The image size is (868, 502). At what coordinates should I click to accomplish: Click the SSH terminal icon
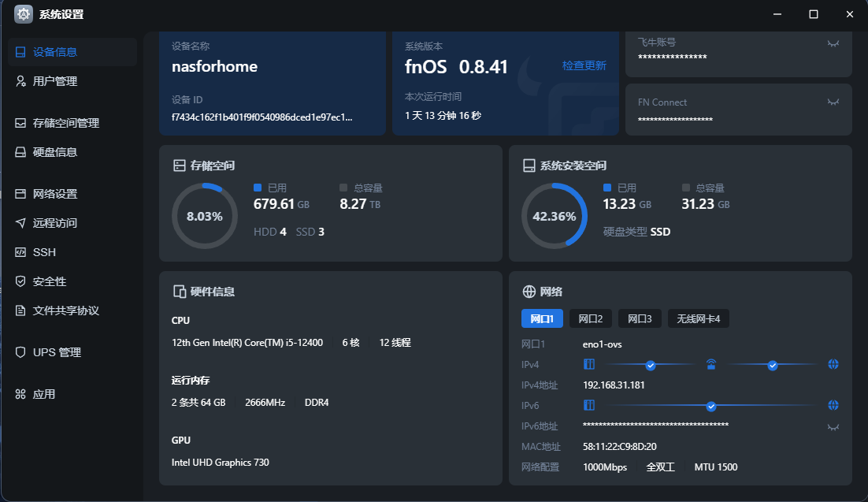click(x=20, y=252)
